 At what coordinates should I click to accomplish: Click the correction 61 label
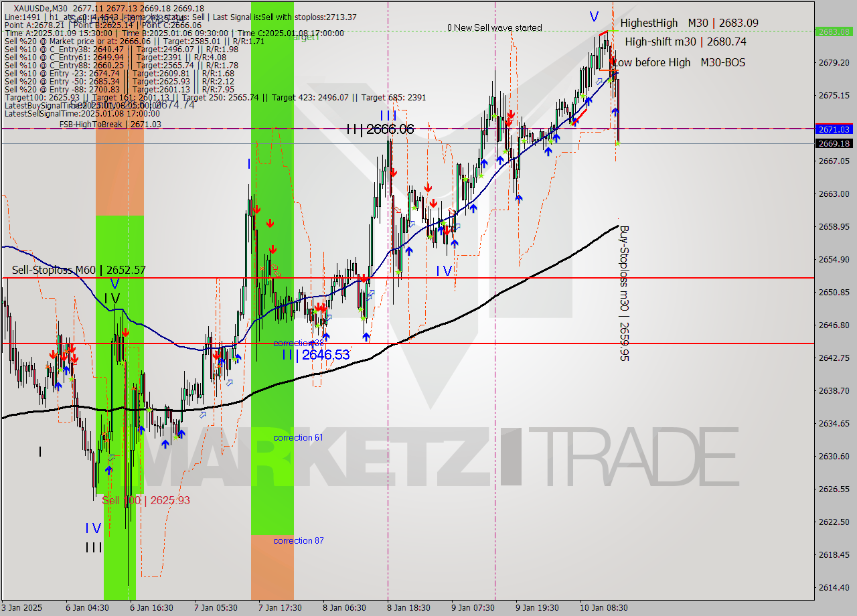click(298, 437)
